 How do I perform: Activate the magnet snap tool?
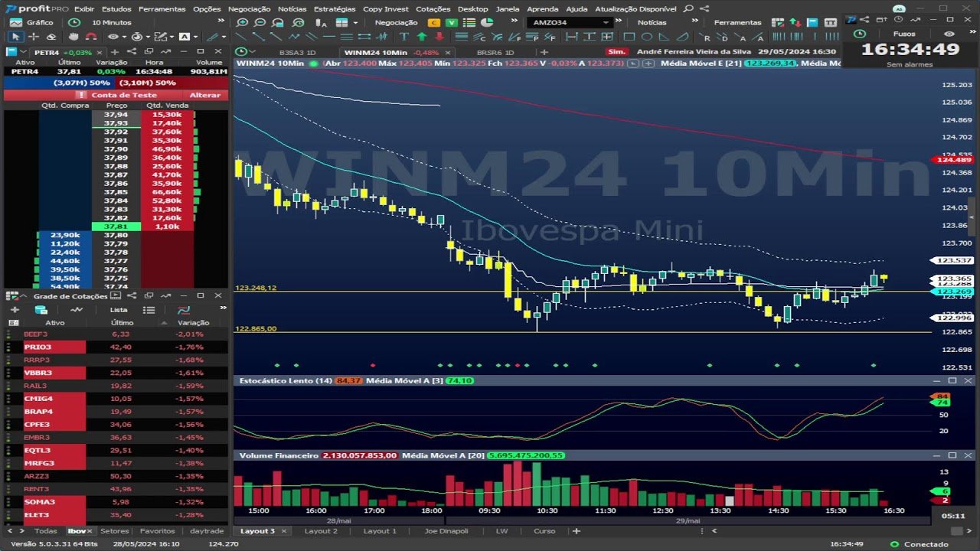coord(93,37)
